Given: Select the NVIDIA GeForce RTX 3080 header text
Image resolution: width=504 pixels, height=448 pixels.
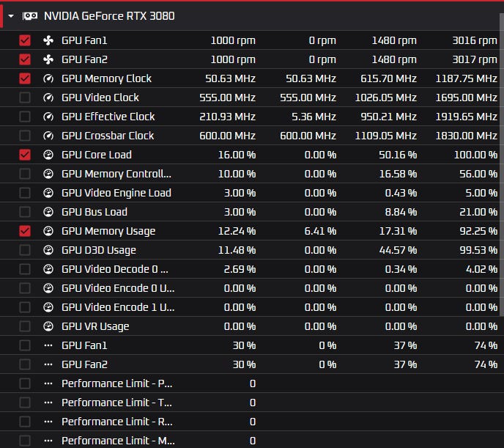Looking at the screenshot, I should pyautogui.click(x=109, y=15).
